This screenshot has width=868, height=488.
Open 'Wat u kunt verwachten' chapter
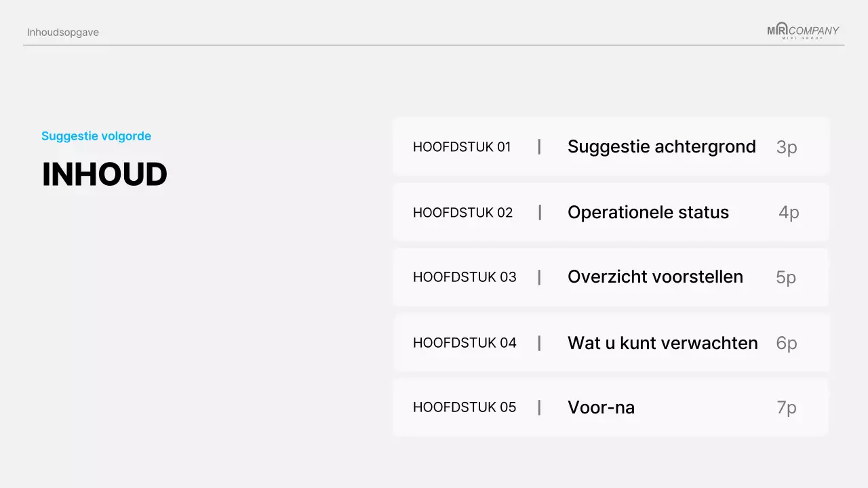click(663, 343)
